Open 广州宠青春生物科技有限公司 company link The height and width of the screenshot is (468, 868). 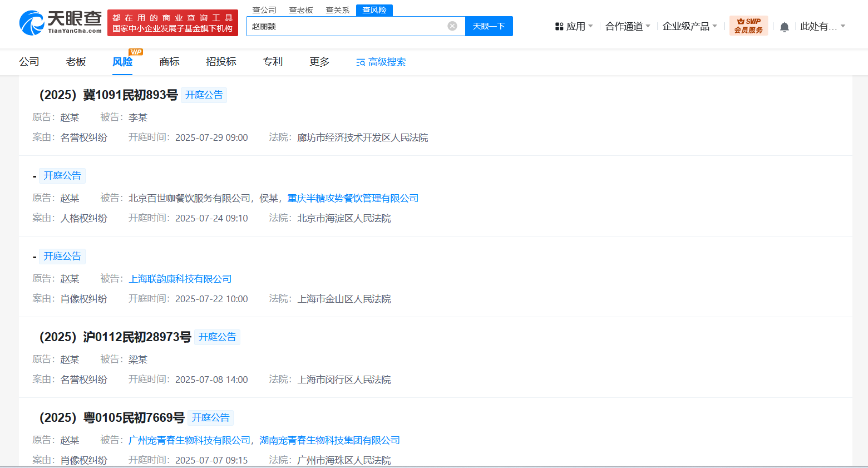pyautogui.click(x=190, y=440)
